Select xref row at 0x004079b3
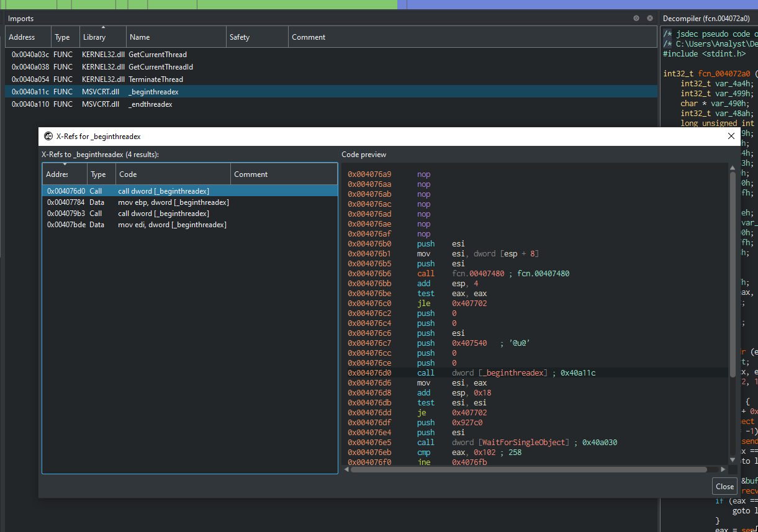Image resolution: width=758 pixels, height=532 pixels. point(190,214)
